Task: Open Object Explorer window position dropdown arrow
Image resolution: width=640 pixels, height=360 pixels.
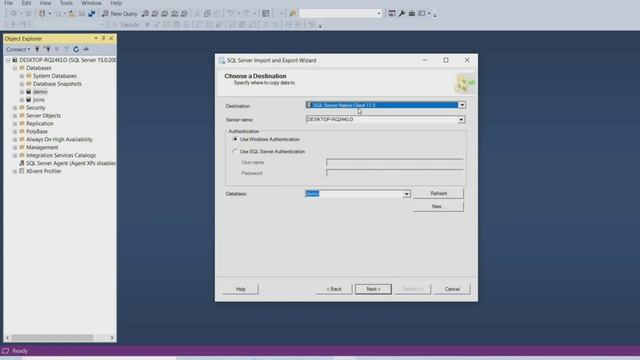Action: 96,38
